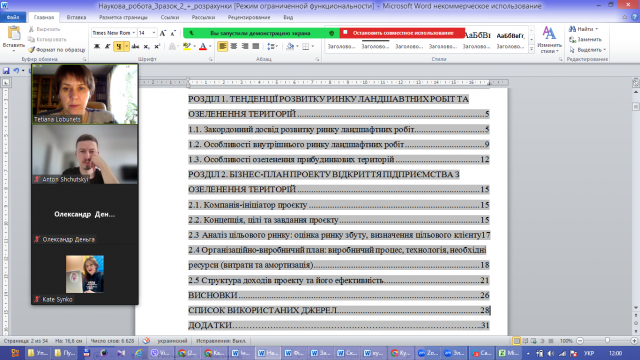Viewport: 640px width, 360px height.
Task: Click the 100% zoom level button
Action: (566, 340)
